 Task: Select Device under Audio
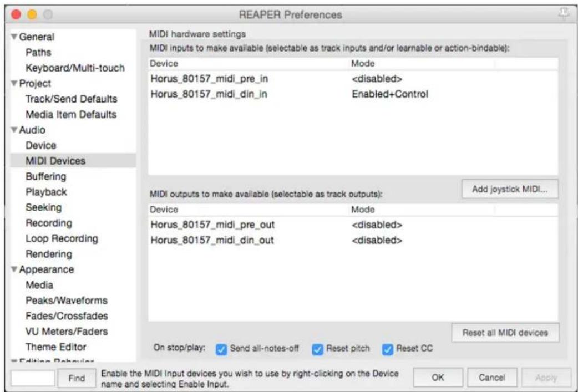pyautogui.click(x=41, y=145)
